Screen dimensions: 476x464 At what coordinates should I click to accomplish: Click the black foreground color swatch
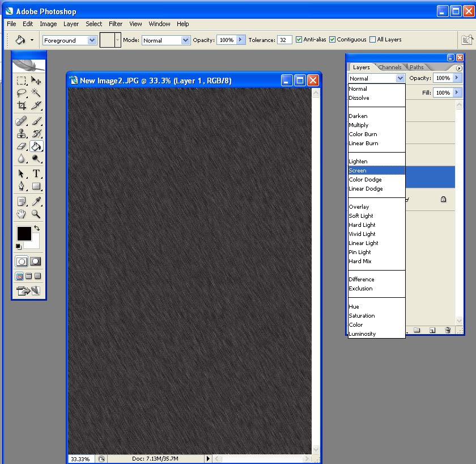coord(24,233)
